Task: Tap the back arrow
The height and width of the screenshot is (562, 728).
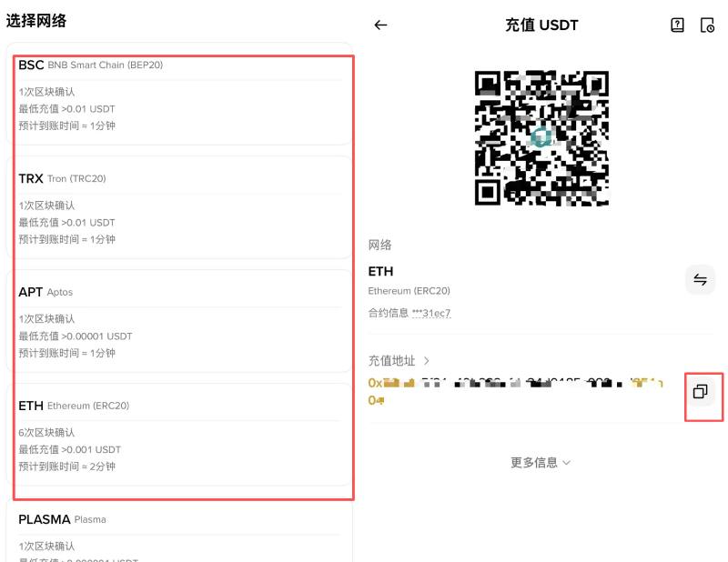Action: click(379, 25)
